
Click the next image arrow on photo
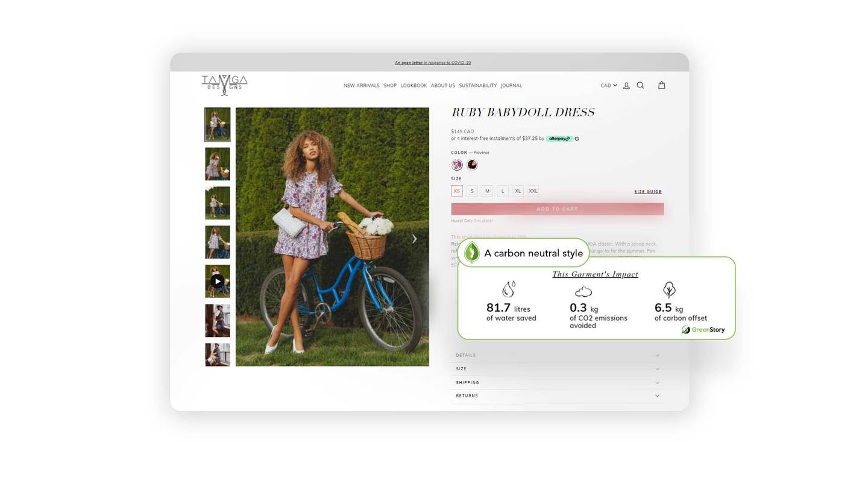click(x=414, y=239)
